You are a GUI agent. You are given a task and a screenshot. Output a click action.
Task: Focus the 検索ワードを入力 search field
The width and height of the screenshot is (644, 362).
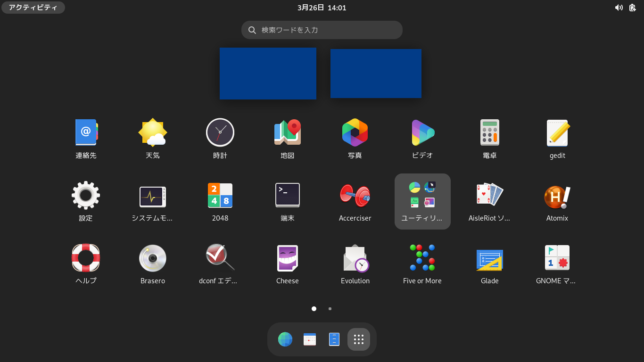(322, 30)
